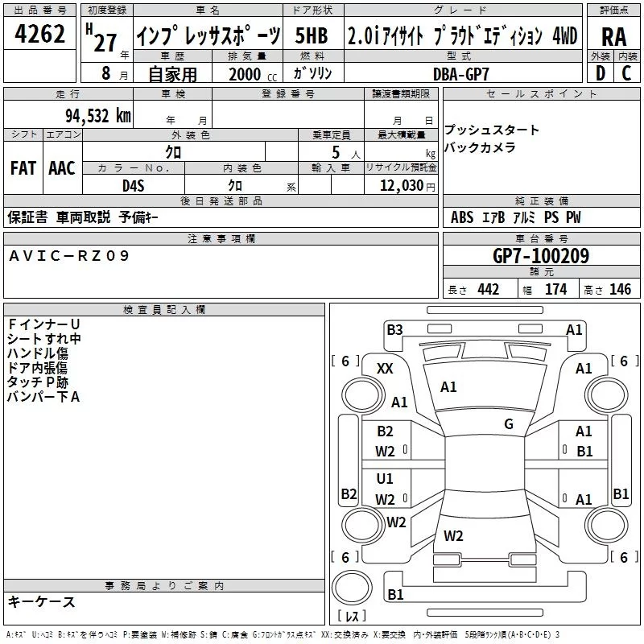This screenshot has width=644, height=644.
Task: Select the XX replaced-panel marker on diagram
Action: (x=385, y=368)
